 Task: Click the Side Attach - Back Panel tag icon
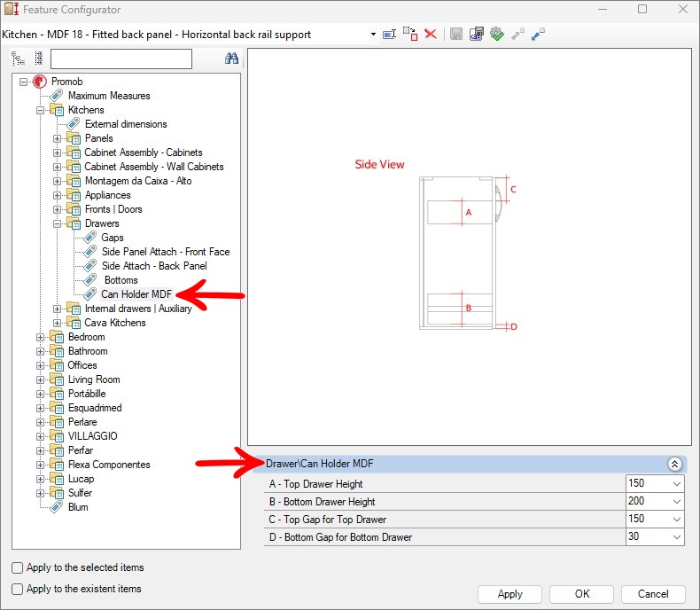click(90, 266)
